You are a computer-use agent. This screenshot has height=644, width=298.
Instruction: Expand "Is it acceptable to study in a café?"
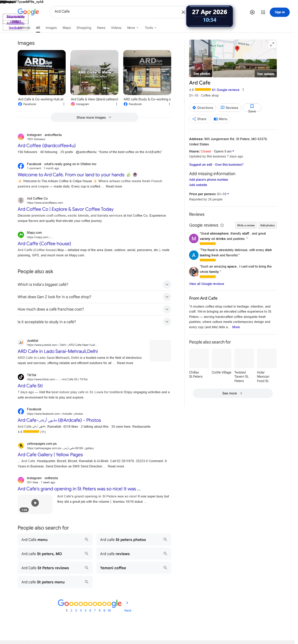tap(94, 322)
